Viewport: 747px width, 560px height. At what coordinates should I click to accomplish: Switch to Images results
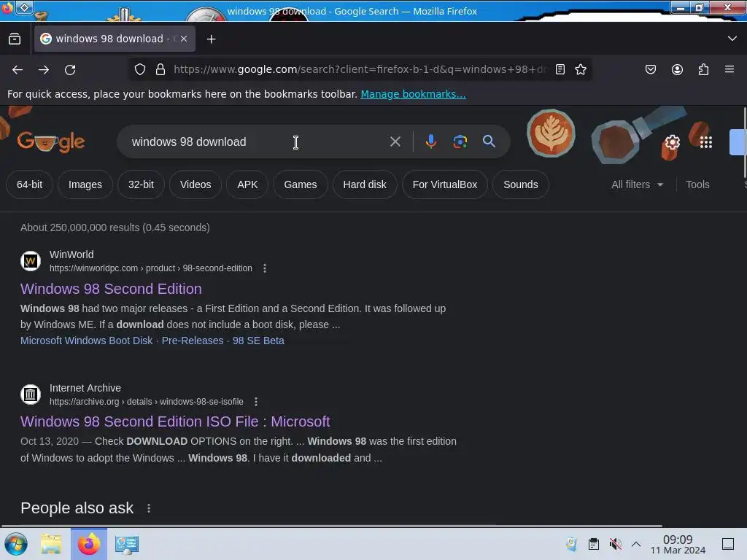coord(85,184)
